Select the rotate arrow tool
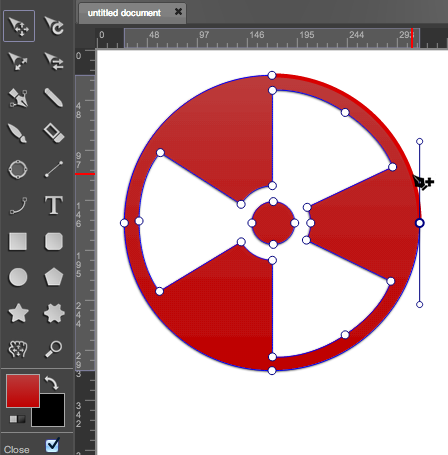448x455 pixels. tap(54, 26)
